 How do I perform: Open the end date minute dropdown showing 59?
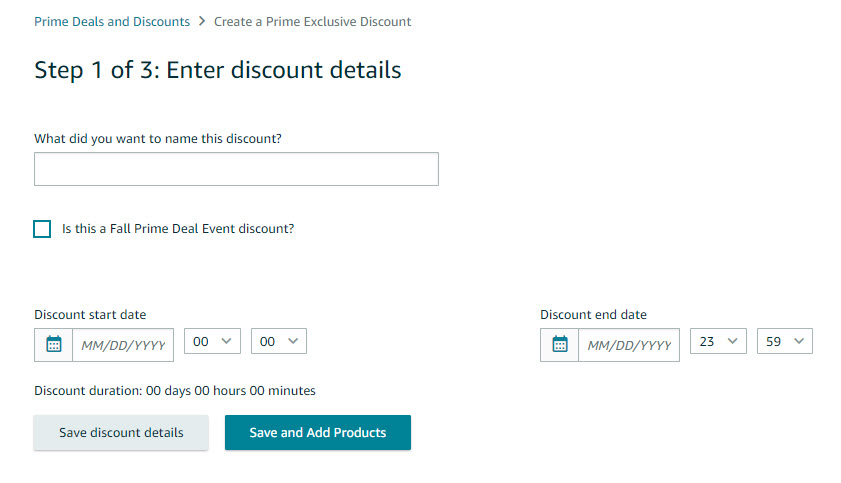click(785, 341)
